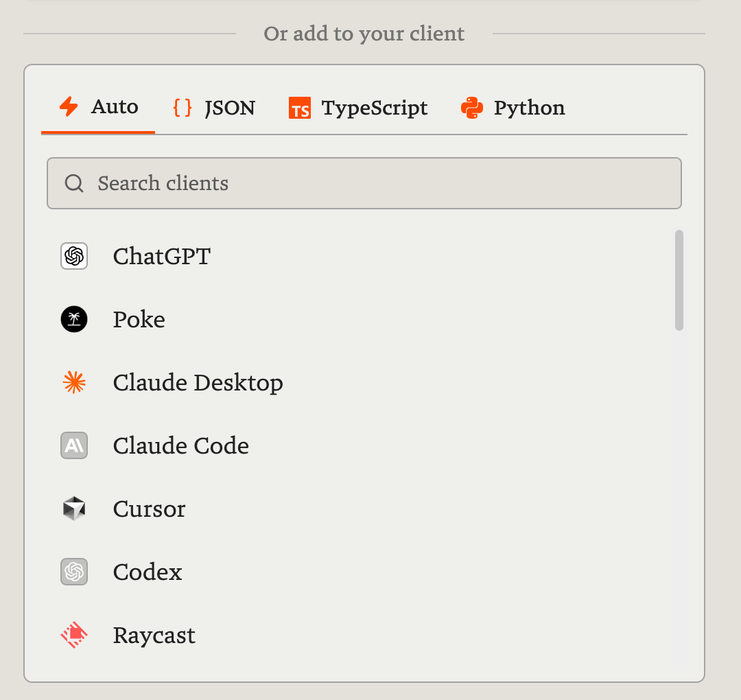Select the TypeScript tab label
This screenshot has width=741, height=700.
point(375,108)
